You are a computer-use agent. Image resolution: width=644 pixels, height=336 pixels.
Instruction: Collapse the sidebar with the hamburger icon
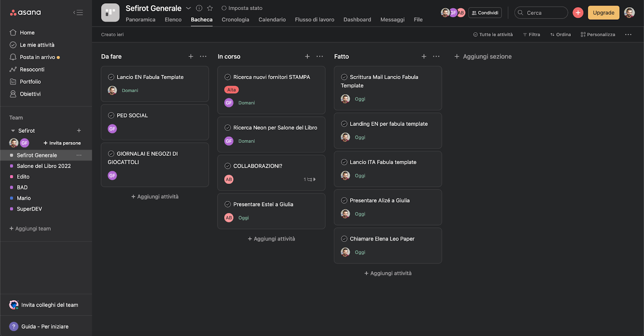tap(78, 12)
